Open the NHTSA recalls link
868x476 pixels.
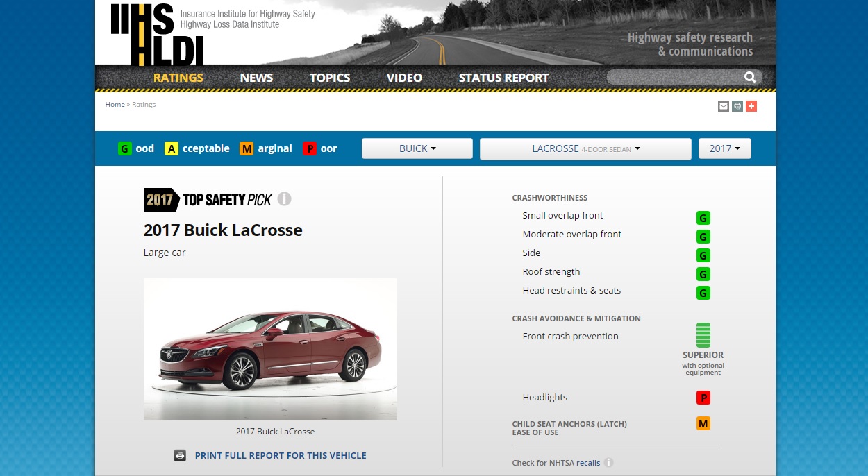[588, 463]
